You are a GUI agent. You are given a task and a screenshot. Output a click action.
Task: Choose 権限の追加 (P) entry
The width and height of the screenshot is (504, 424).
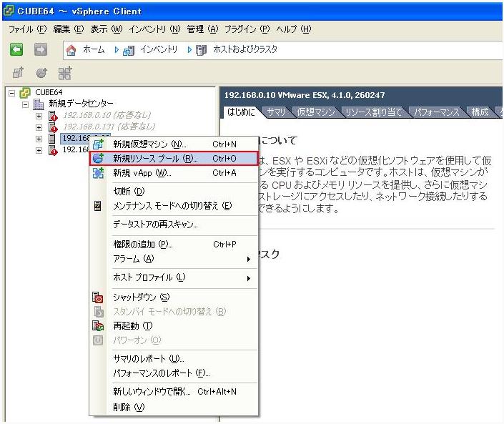click(174, 245)
